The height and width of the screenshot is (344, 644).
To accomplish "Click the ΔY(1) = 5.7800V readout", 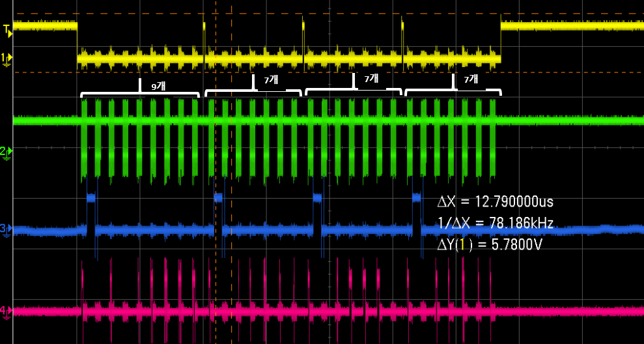I will coord(489,245).
